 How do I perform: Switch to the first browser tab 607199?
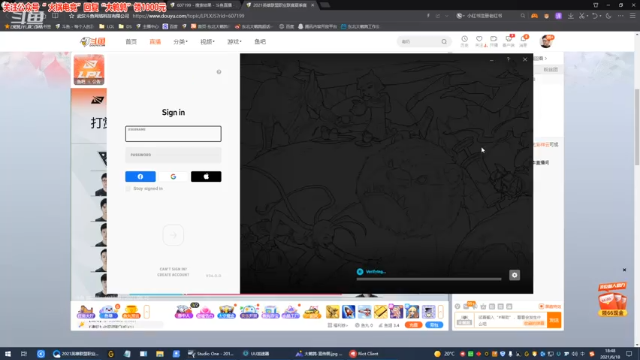point(203,5)
